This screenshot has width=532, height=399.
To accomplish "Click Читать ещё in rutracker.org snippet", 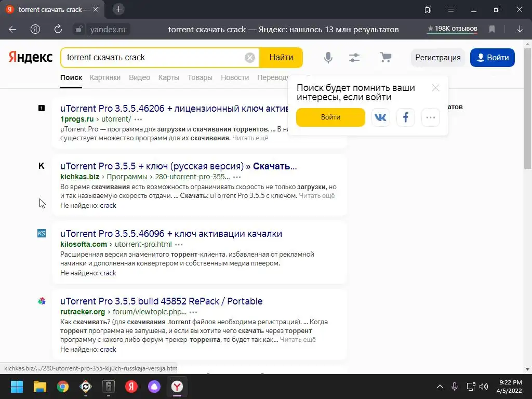I will [298, 340].
